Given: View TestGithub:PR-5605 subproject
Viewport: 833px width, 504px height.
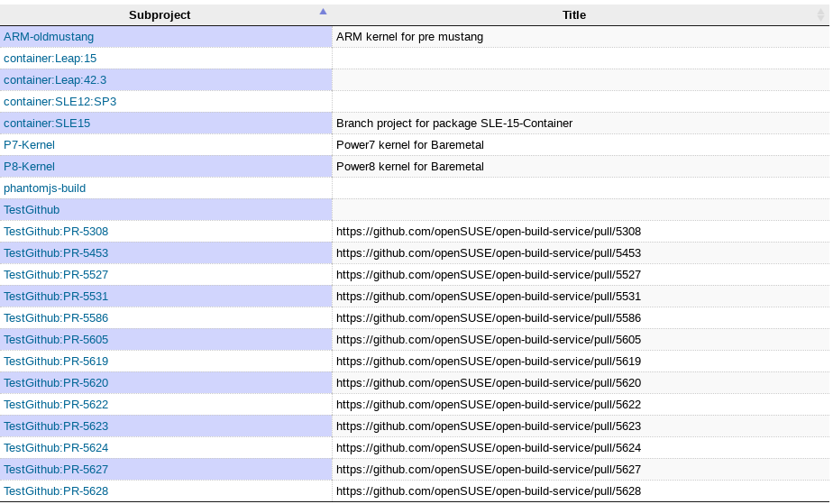Looking at the screenshot, I should (56, 340).
